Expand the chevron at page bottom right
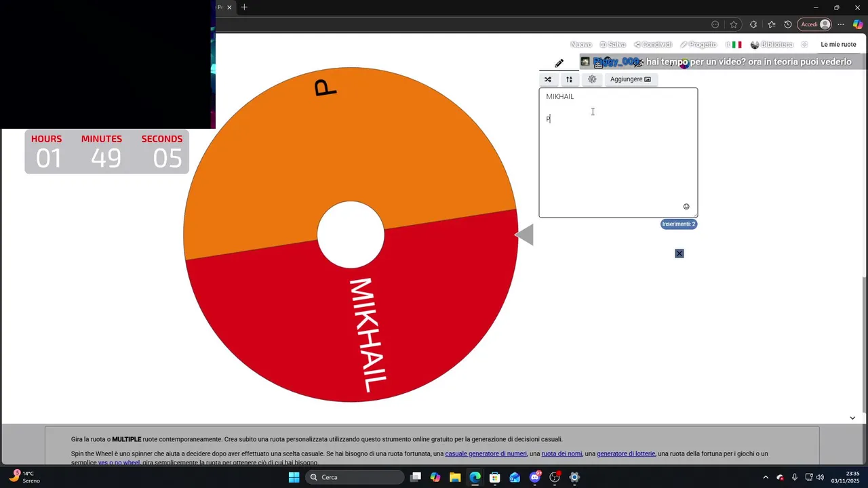868x488 pixels. click(852, 418)
